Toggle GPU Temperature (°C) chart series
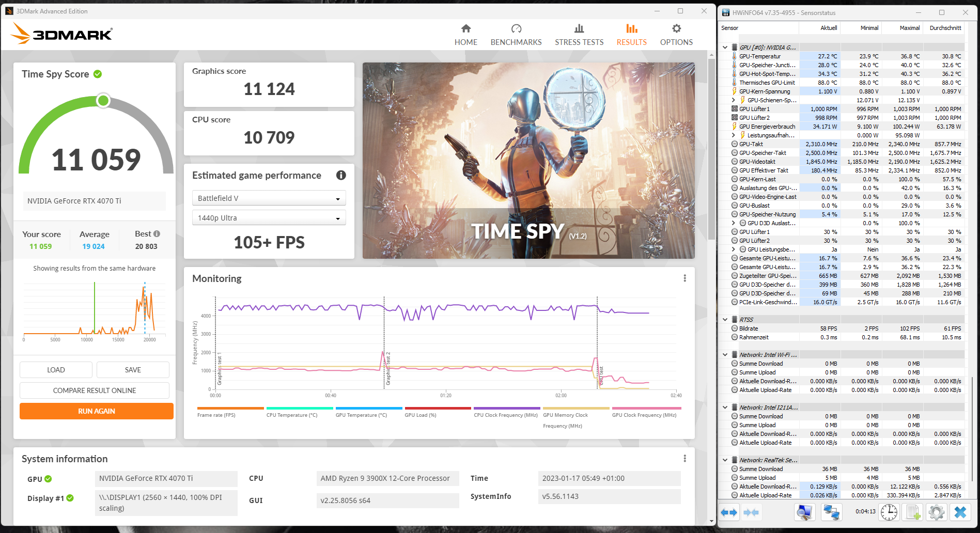 tap(369, 412)
